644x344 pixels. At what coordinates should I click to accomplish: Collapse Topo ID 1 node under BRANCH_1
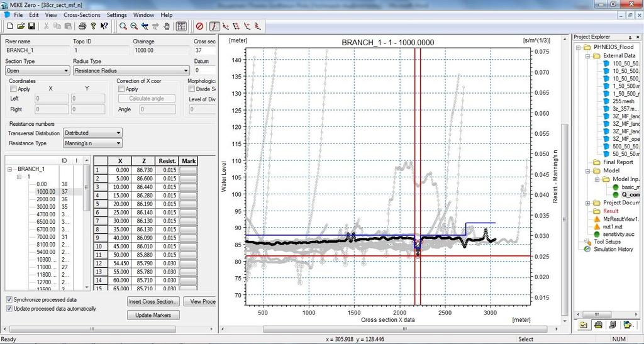[19, 177]
